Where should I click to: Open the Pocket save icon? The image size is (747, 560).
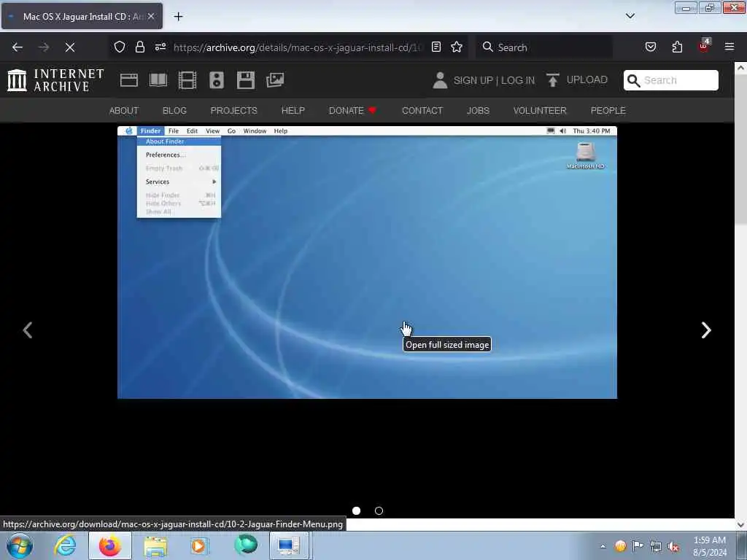pos(651,47)
